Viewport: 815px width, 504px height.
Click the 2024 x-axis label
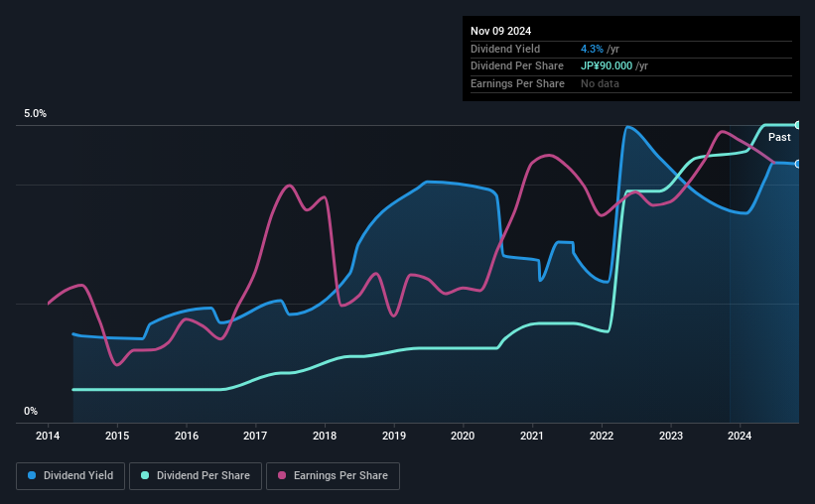tap(740, 436)
